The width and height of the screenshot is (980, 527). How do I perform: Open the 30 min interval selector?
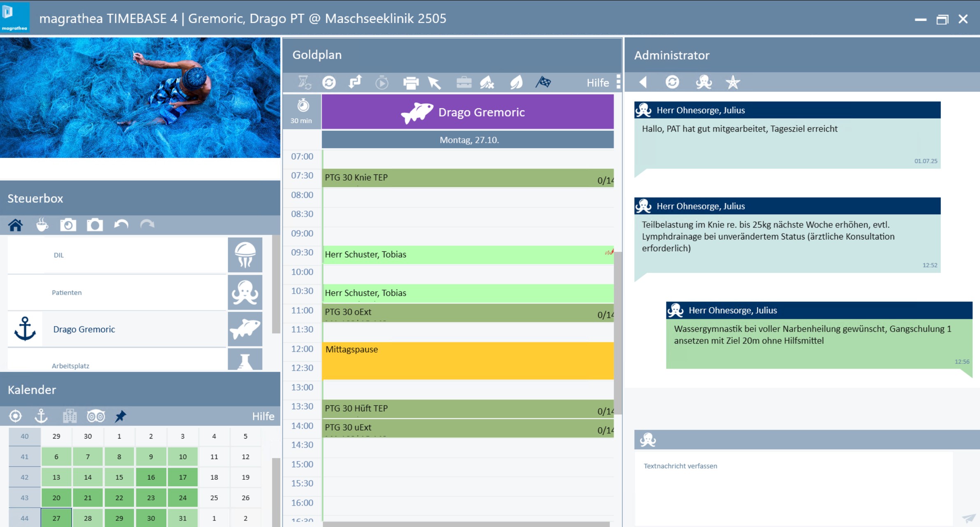pos(302,111)
